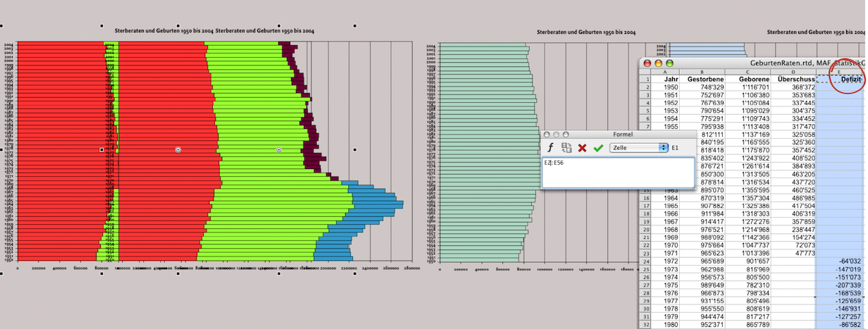Cancel the formula with the red X
Screen dimensions: 868x329
(x=582, y=148)
